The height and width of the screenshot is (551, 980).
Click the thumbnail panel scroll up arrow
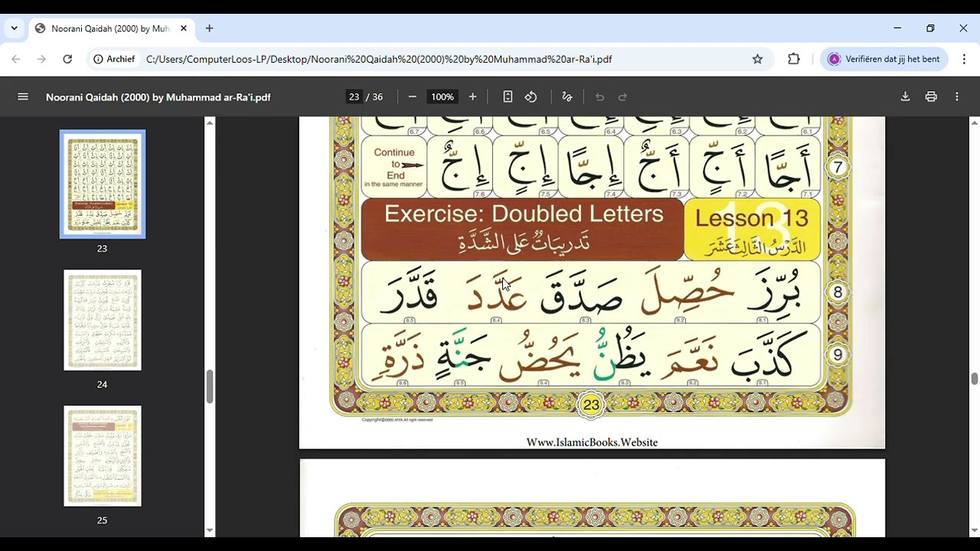(x=210, y=122)
